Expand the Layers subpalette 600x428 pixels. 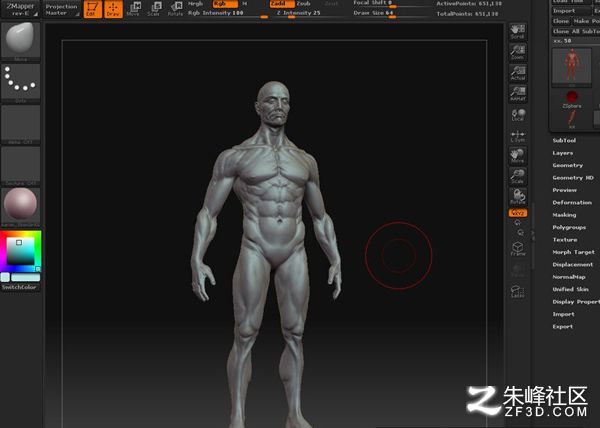562,153
